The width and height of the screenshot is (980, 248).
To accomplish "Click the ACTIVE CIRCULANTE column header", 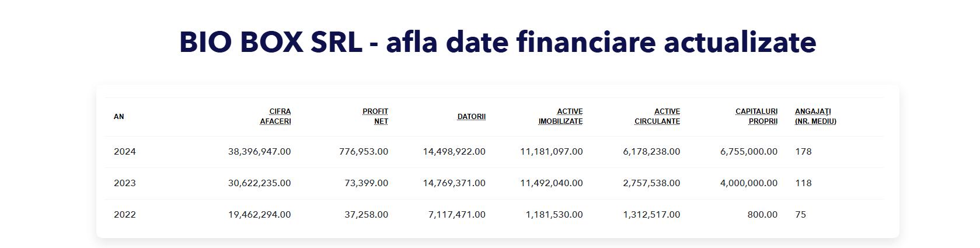I will (x=657, y=116).
